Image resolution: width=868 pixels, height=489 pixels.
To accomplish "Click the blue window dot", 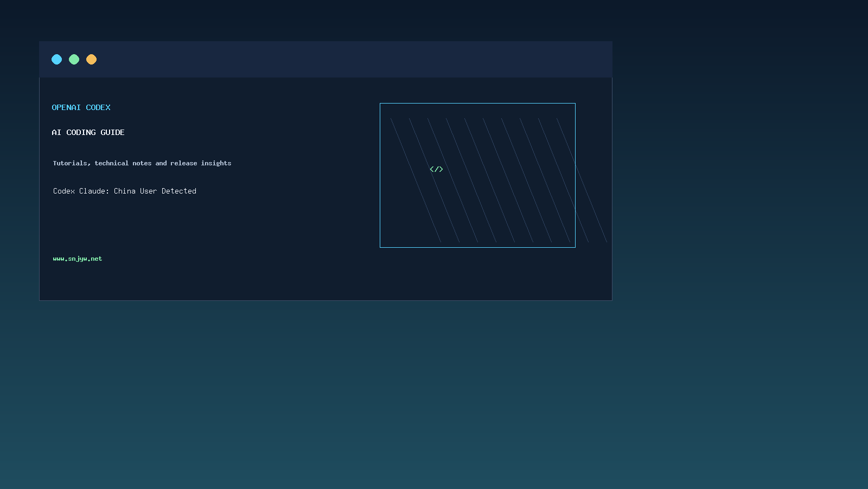I will [x=56, y=59].
